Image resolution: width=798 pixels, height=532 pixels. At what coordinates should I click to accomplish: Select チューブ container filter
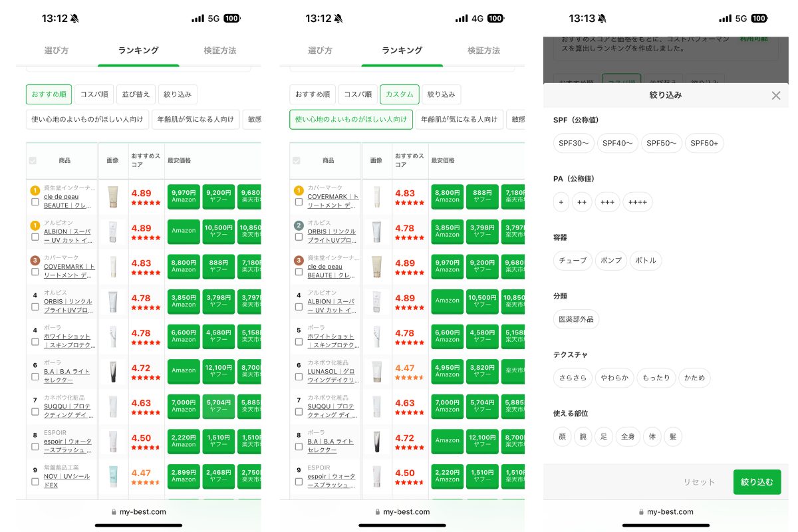pos(573,261)
